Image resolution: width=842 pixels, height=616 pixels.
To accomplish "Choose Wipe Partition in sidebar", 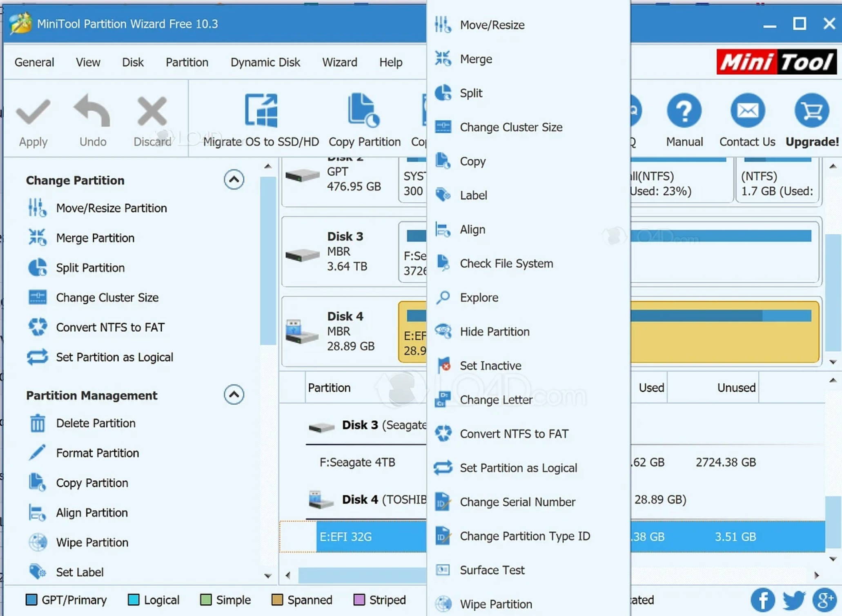I will coord(78,542).
